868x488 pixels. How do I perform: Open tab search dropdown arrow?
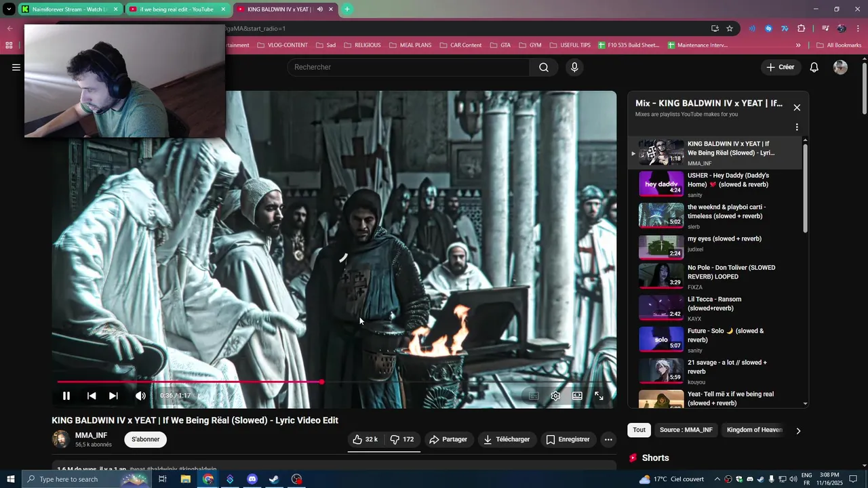click(x=9, y=9)
